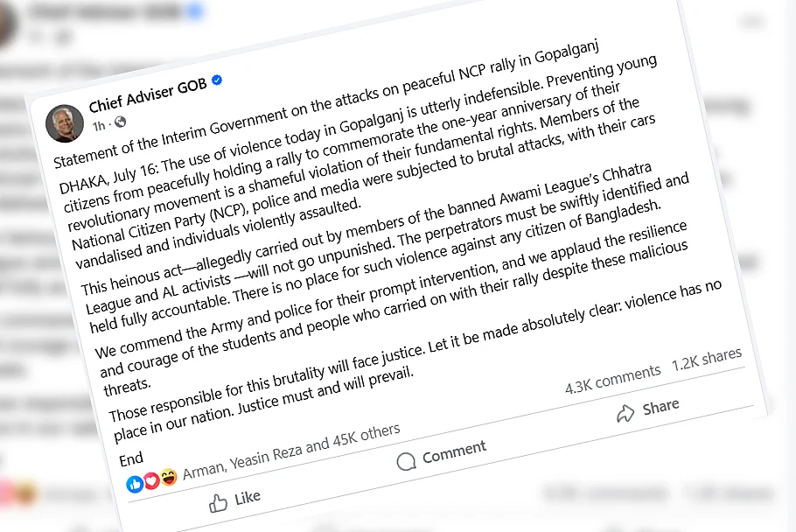Screen dimensions: 796x532
Task: Open the Chief Adviser GOB page name
Action: [x=148, y=94]
